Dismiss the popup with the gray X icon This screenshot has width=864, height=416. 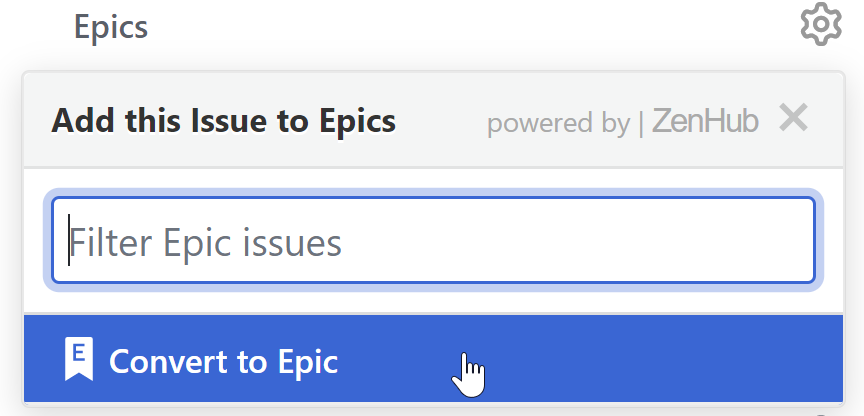(x=793, y=118)
